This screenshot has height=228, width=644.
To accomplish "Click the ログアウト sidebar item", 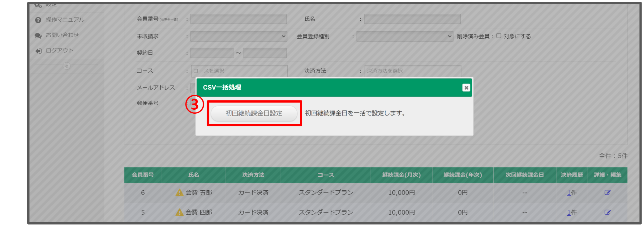I will click(x=59, y=51).
